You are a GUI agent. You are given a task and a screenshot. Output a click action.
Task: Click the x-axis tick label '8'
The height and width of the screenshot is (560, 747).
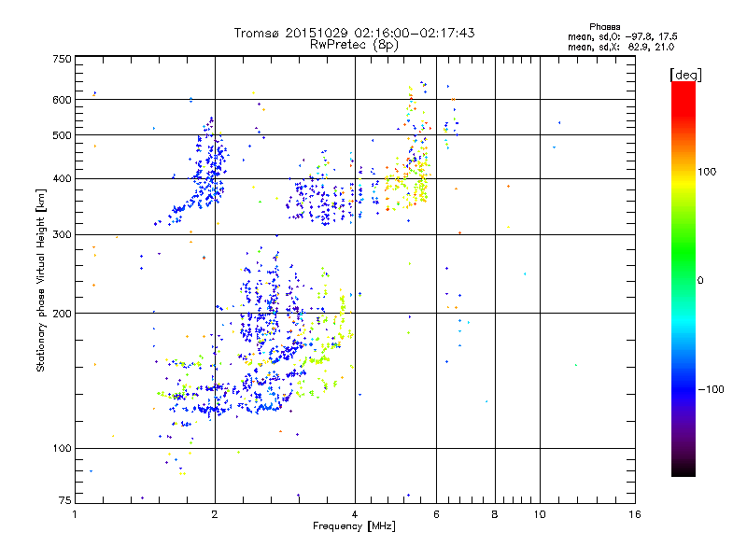pos(495,514)
